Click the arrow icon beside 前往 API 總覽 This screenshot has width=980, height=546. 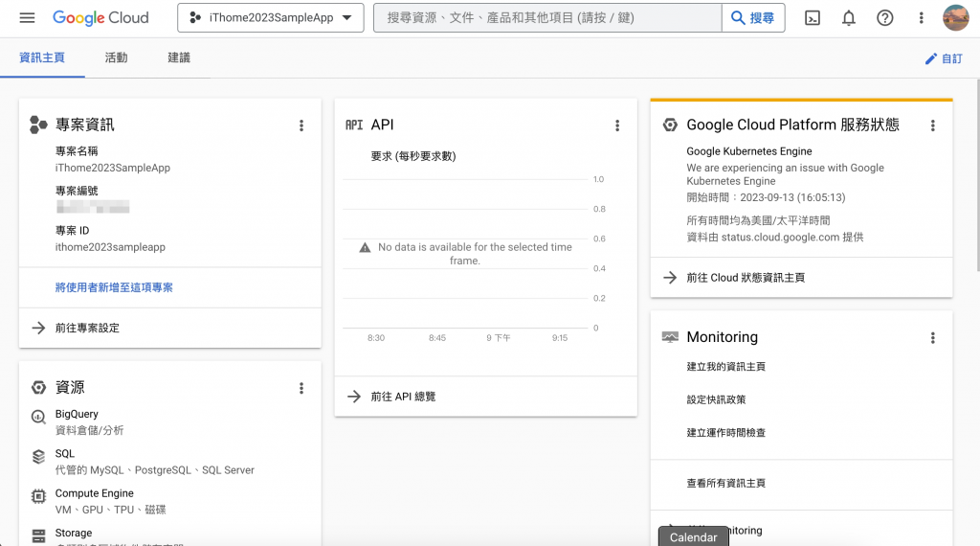[x=354, y=397]
